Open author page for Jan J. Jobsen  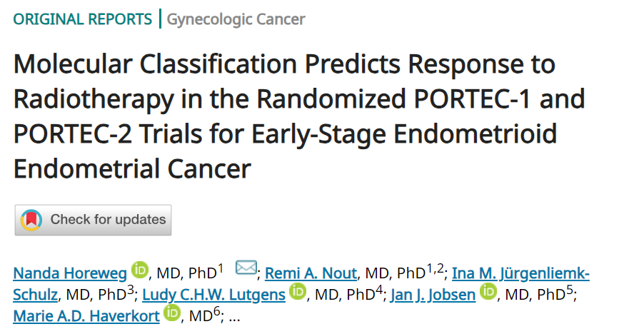[433, 293]
